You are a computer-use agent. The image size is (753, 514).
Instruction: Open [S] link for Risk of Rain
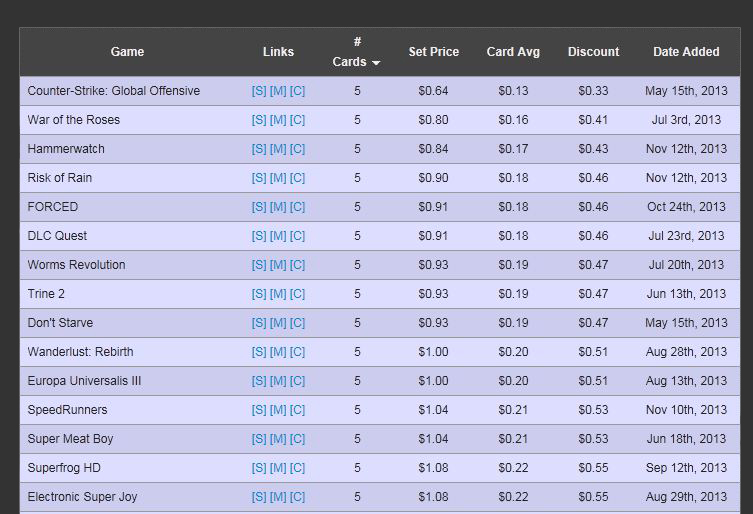point(259,178)
